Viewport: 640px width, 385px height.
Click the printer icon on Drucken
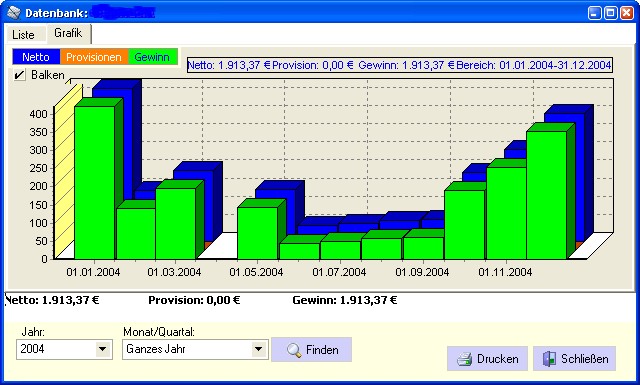pos(464,359)
